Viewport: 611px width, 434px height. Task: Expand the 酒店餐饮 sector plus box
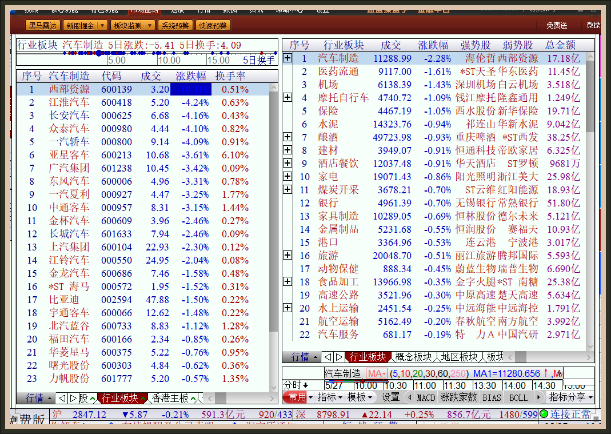coord(288,163)
